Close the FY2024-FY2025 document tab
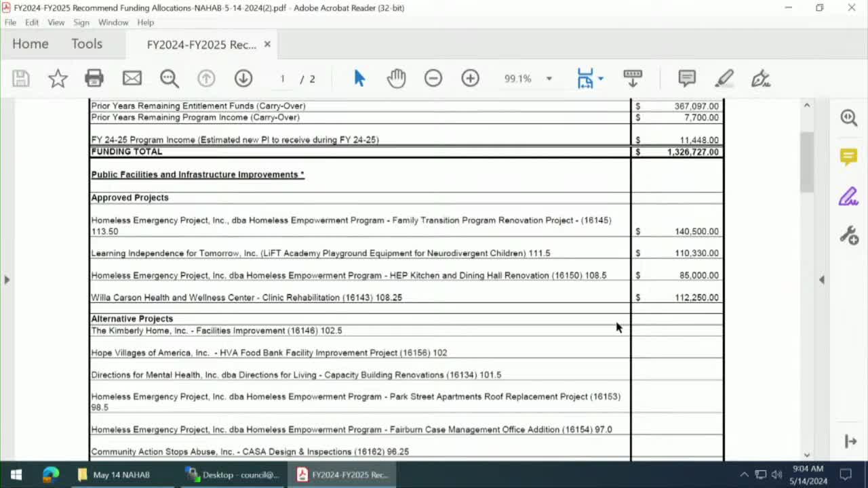The image size is (868, 488). click(x=267, y=44)
